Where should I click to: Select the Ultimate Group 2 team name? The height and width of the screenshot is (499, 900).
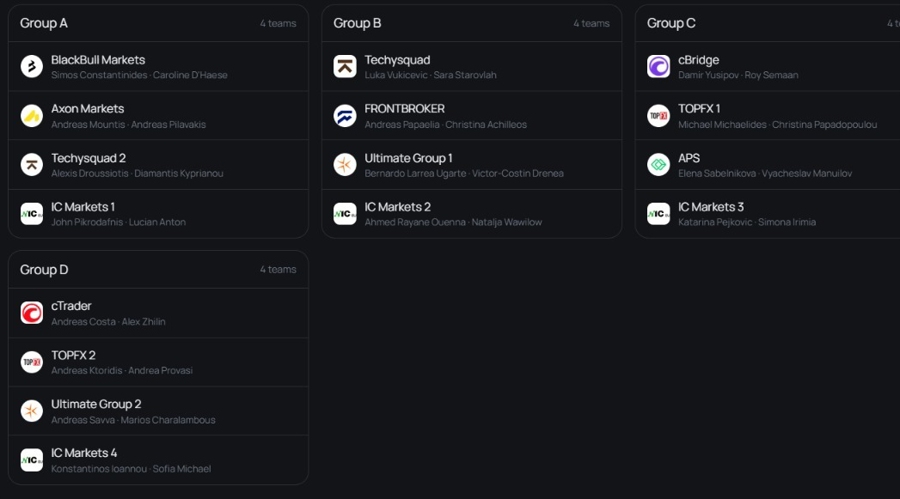pyautogui.click(x=96, y=404)
